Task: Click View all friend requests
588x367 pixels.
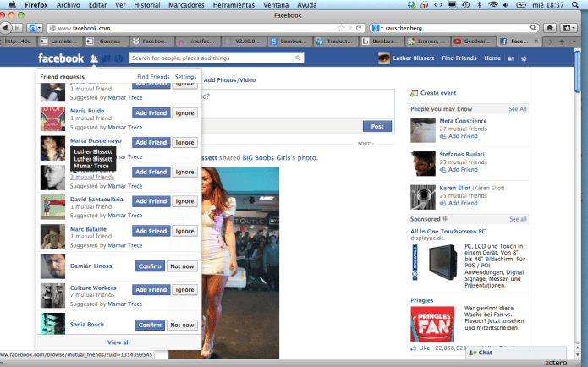Action: [x=118, y=342]
